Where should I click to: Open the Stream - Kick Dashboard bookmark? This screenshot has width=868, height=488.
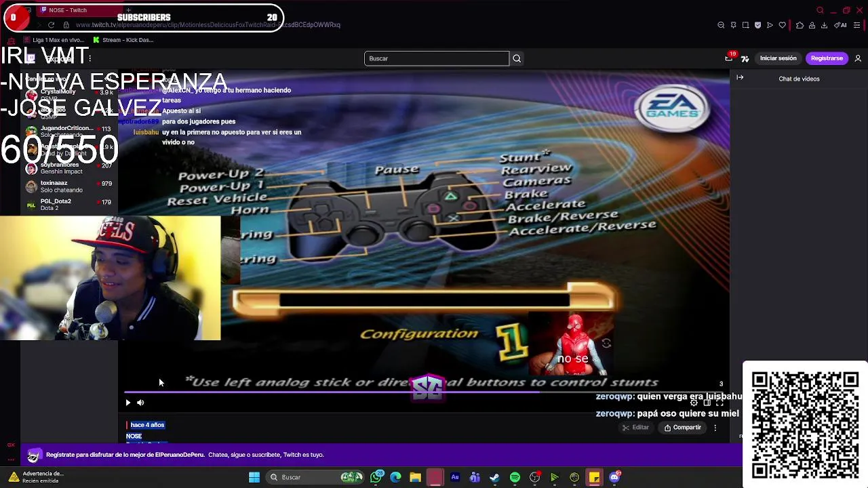coord(123,40)
